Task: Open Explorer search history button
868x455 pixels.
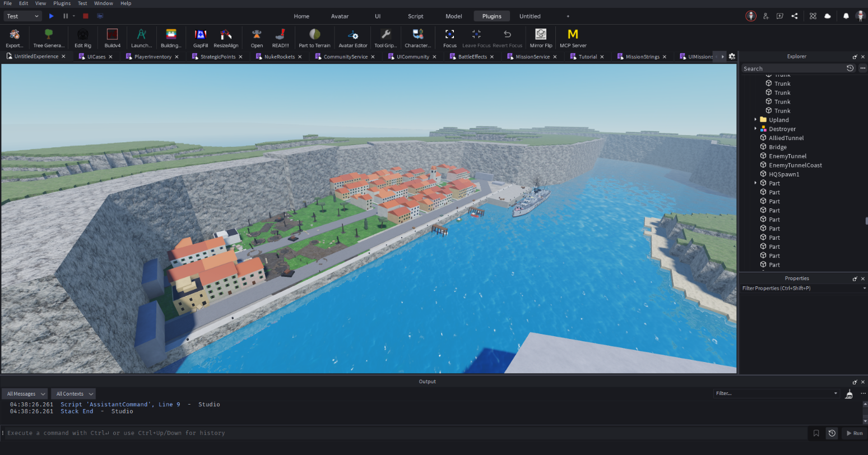Action: (x=850, y=68)
